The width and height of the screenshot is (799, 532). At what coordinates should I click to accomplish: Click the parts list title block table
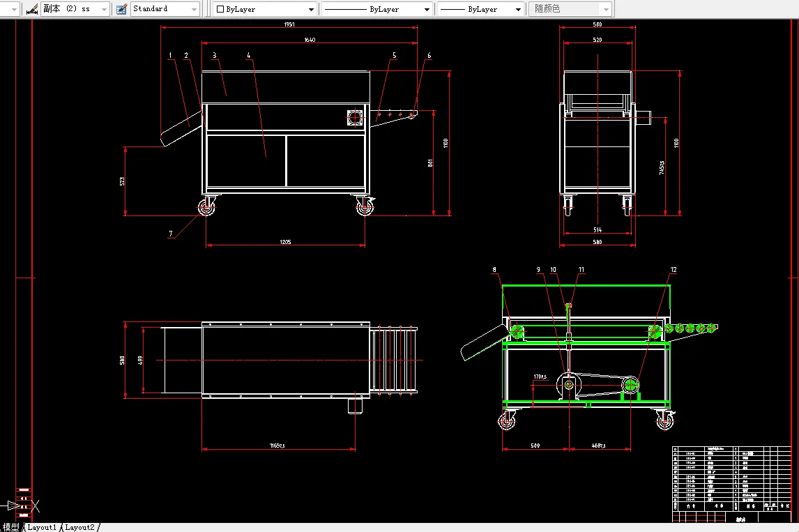(x=731, y=484)
